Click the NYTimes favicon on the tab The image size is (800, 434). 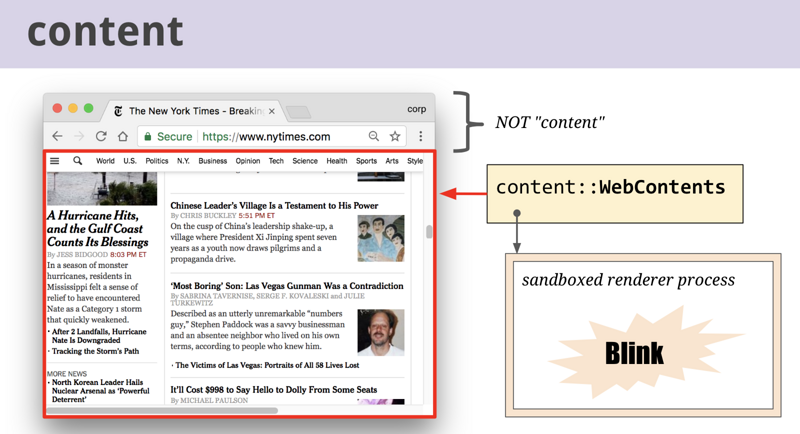tap(118, 111)
